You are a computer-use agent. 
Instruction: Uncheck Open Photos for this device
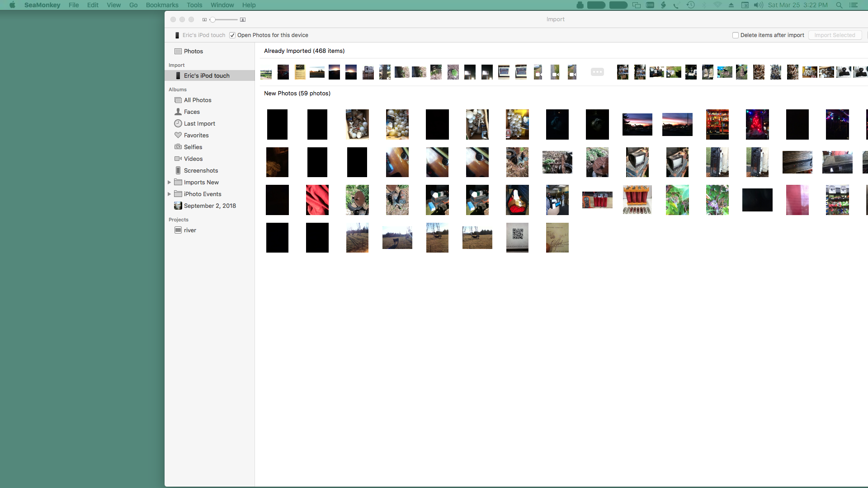point(232,35)
